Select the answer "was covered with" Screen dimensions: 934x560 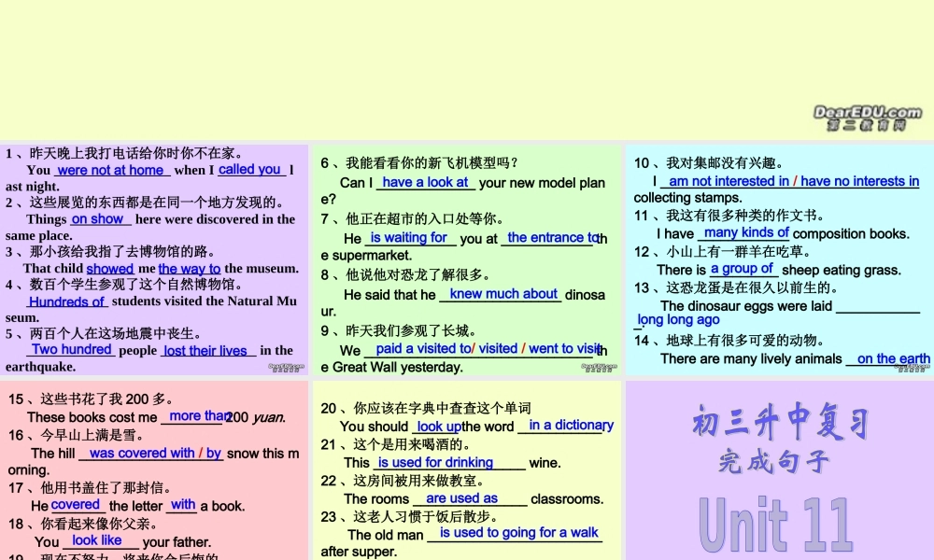pos(142,453)
